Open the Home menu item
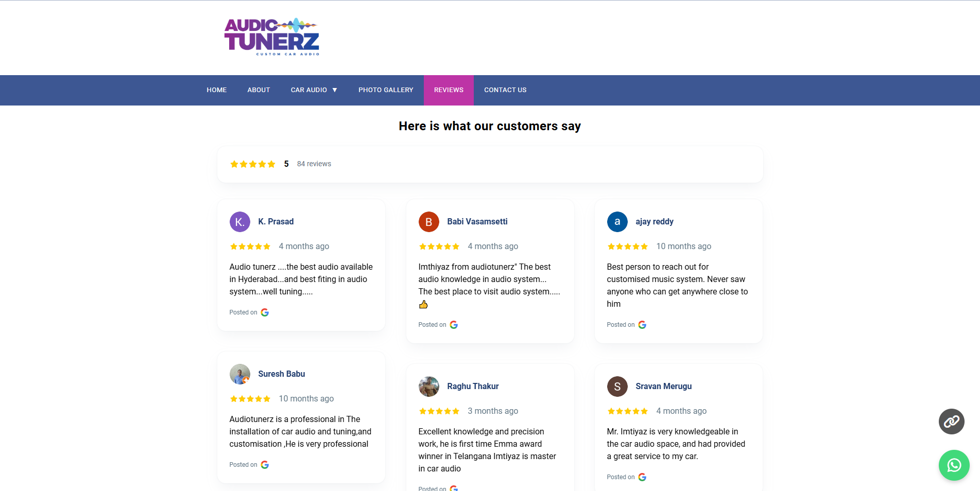 point(217,90)
